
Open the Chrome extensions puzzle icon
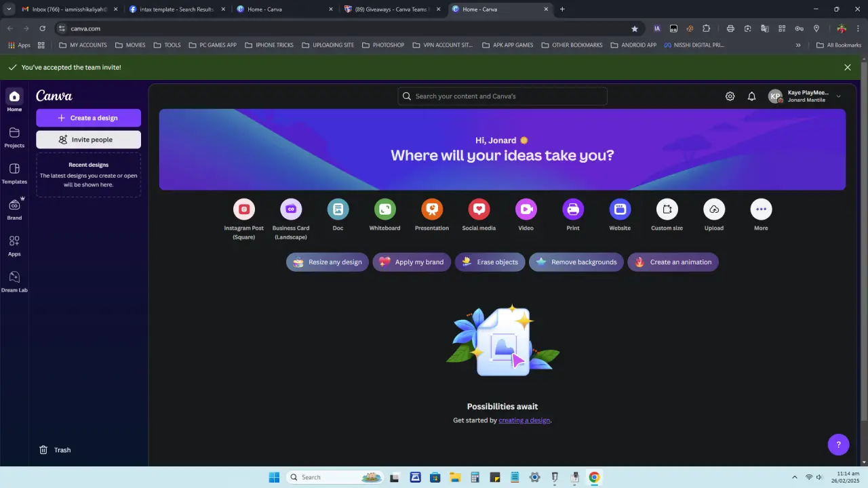[707, 28]
